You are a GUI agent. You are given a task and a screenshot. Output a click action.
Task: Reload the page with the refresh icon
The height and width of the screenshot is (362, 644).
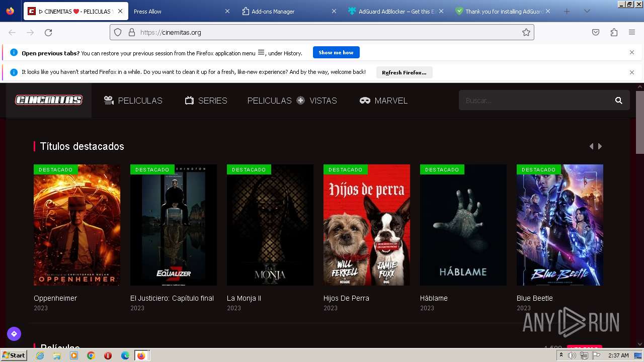[x=48, y=32]
